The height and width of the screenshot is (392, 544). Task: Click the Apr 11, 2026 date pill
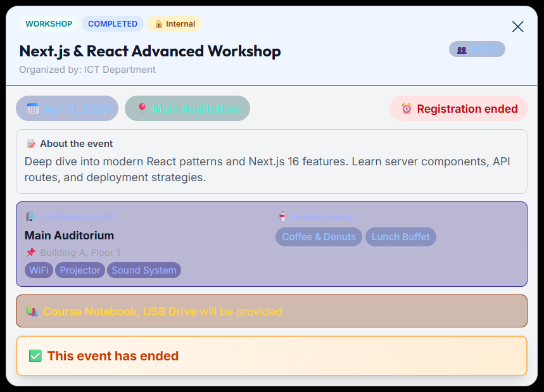coord(67,108)
